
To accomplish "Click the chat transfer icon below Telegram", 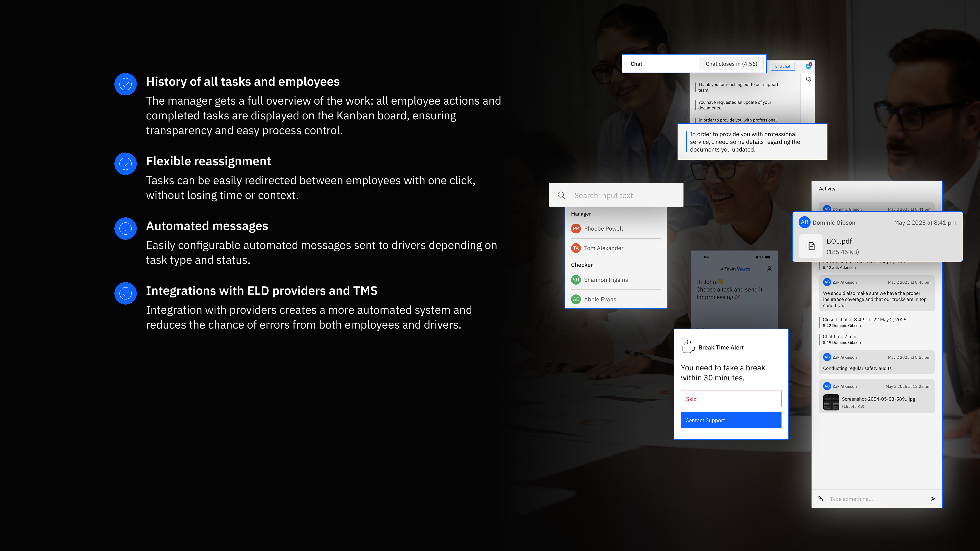I will 808,79.
